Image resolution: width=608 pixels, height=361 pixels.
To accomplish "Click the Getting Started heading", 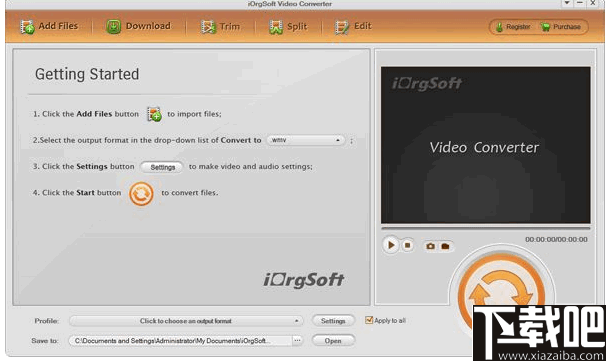I will tap(87, 74).
